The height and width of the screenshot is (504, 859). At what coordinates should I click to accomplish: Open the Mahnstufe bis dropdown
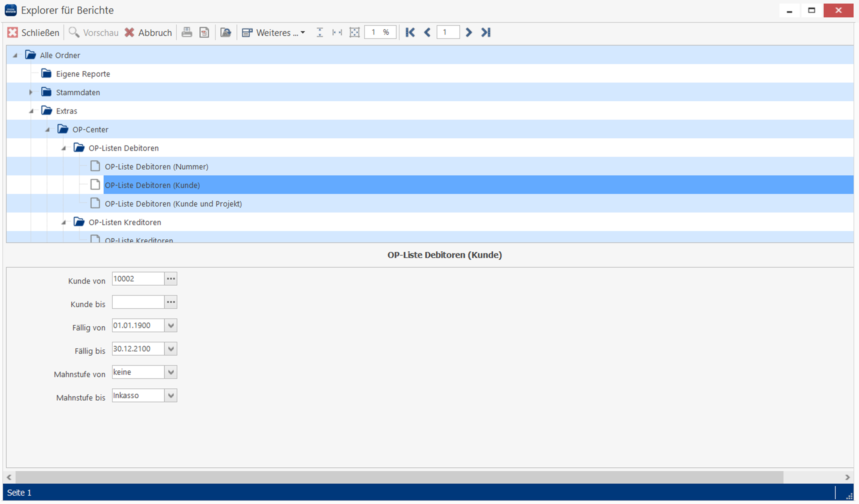[171, 395]
